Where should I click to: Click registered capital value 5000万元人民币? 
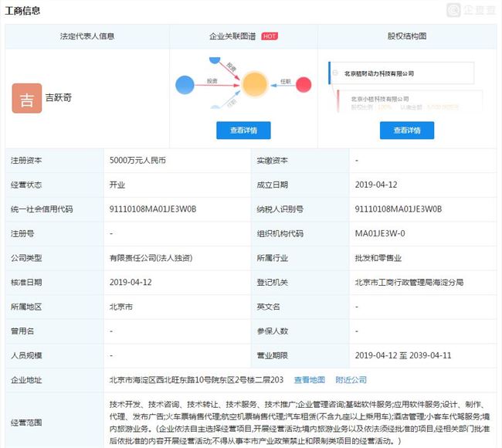click(137, 161)
